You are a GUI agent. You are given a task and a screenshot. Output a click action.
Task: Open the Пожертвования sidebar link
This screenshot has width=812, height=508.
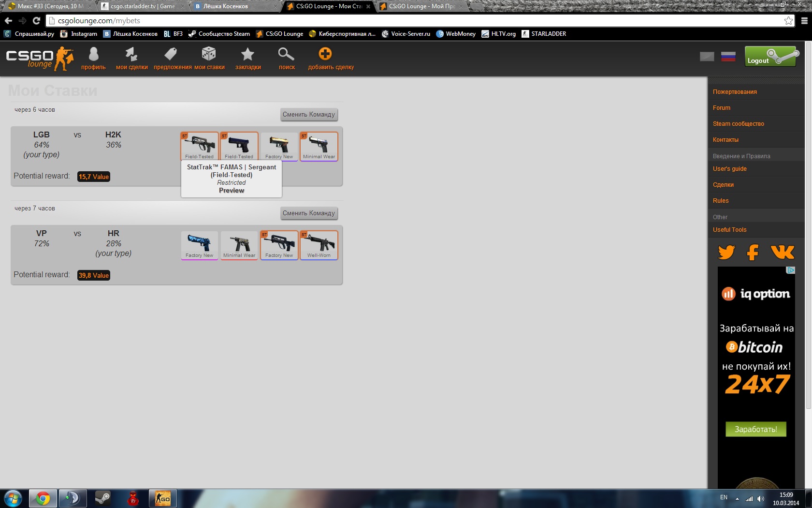point(735,92)
